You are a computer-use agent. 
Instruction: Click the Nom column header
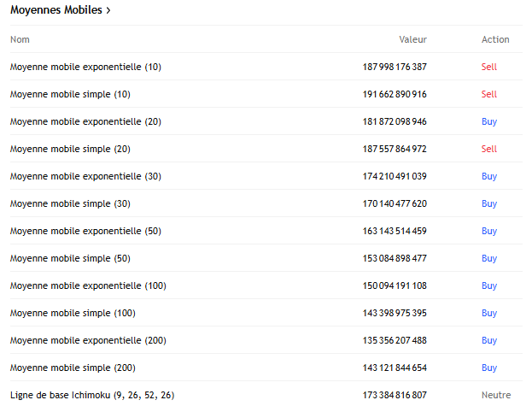[x=20, y=39]
